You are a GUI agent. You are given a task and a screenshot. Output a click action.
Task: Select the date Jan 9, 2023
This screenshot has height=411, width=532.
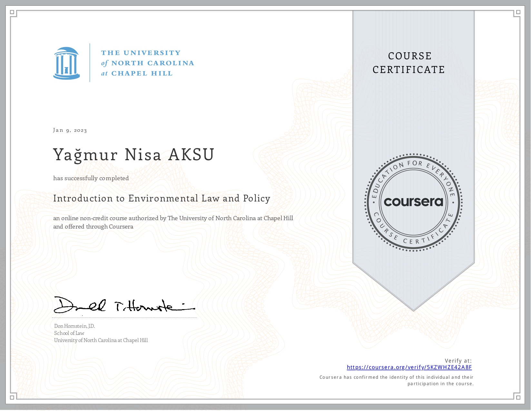(70, 130)
